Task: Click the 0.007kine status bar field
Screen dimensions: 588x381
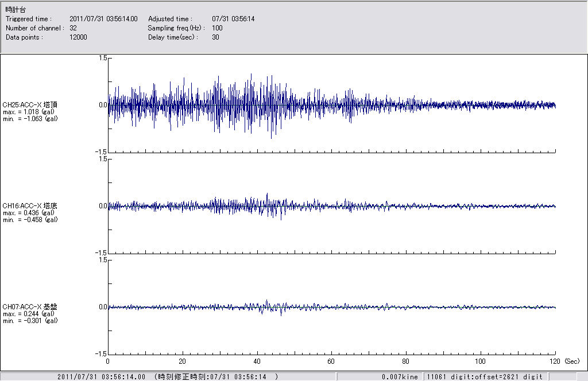Action: [401, 377]
